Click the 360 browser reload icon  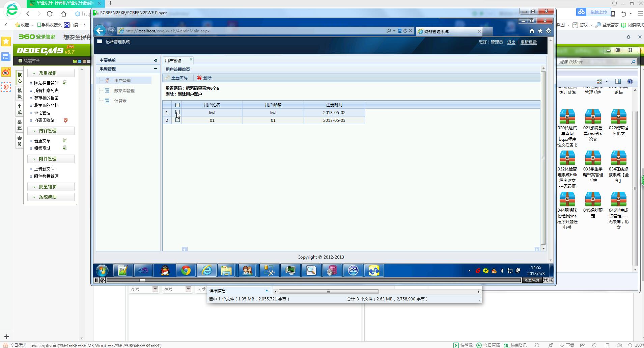pos(50,14)
